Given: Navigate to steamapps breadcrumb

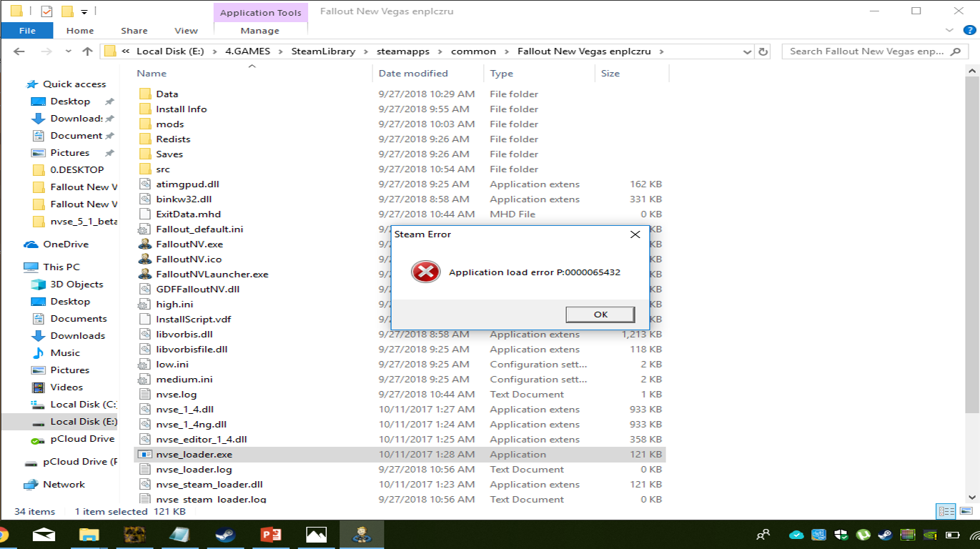Looking at the screenshot, I should pyautogui.click(x=403, y=51).
